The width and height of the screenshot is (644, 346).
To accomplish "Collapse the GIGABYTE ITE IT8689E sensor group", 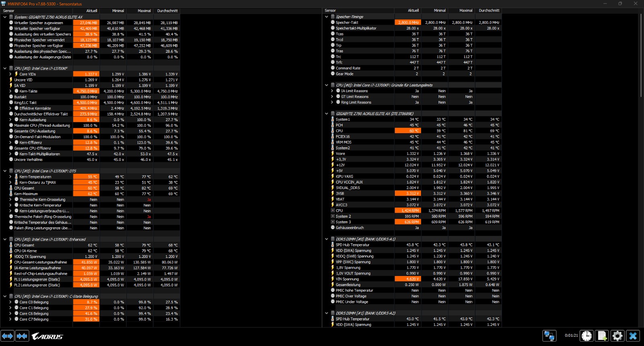I will point(326,113).
